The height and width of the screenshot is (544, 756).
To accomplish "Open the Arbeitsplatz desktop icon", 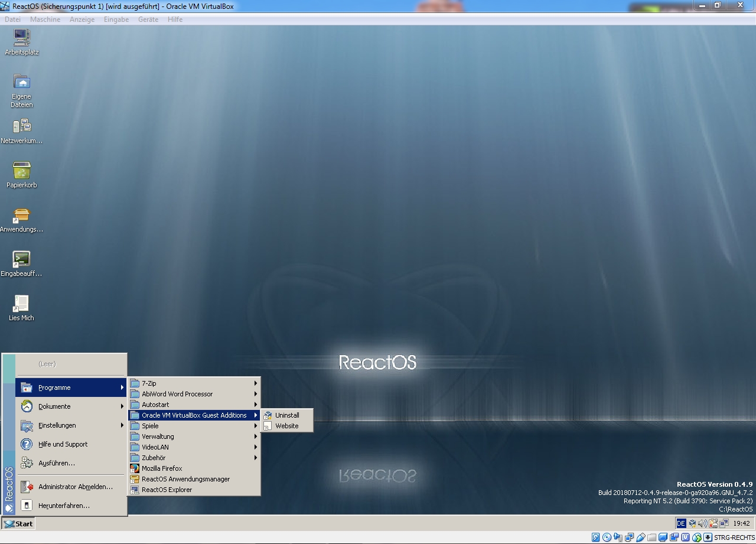I will [x=22, y=42].
